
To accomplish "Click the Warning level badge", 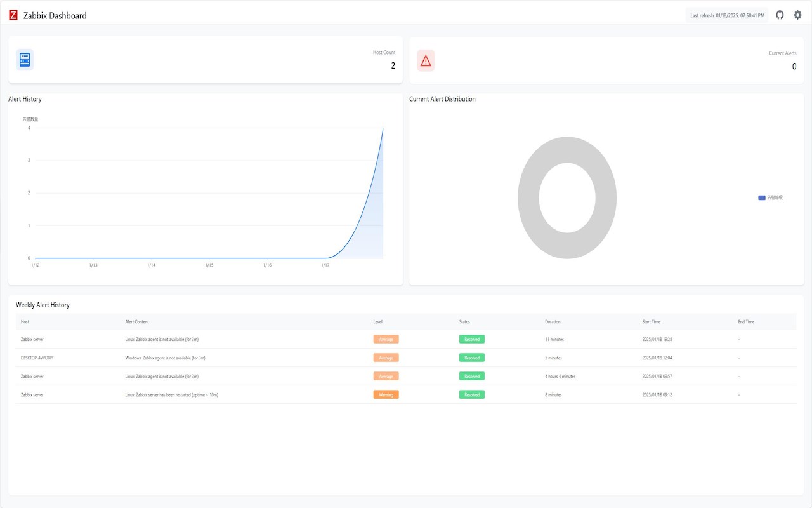I will (386, 394).
